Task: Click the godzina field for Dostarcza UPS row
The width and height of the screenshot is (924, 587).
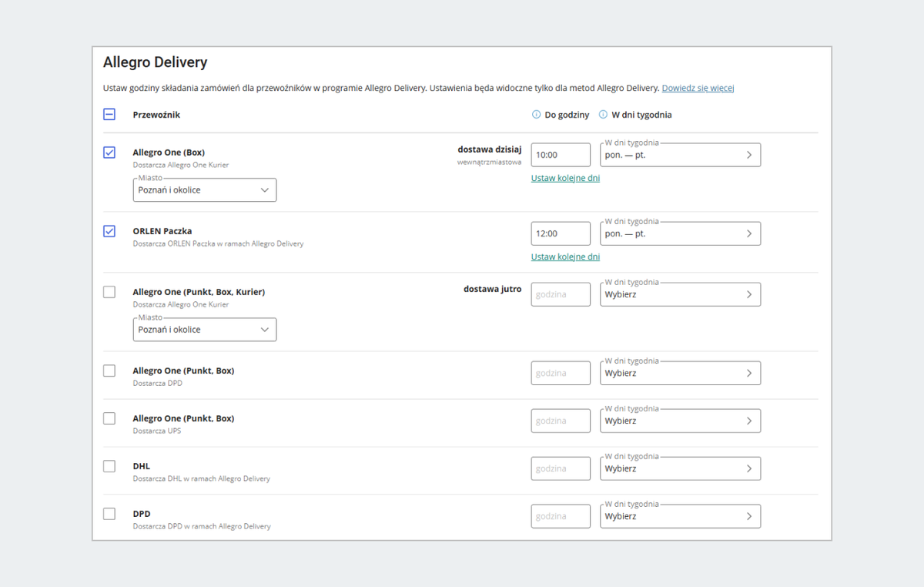Action: point(561,421)
